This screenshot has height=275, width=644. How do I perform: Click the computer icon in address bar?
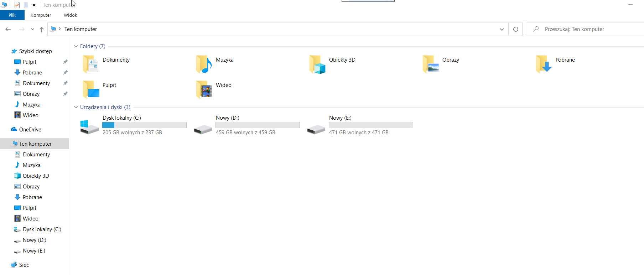pyautogui.click(x=53, y=29)
